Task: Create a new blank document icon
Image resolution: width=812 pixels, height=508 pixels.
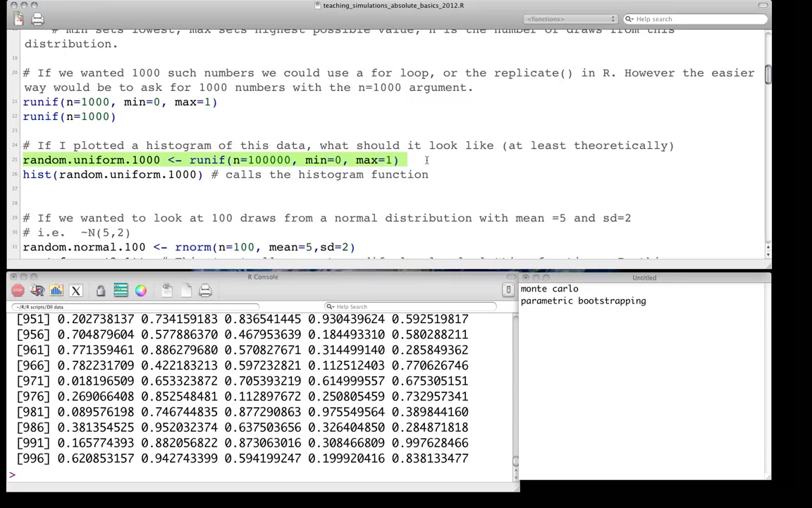Action: pos(186,290)
